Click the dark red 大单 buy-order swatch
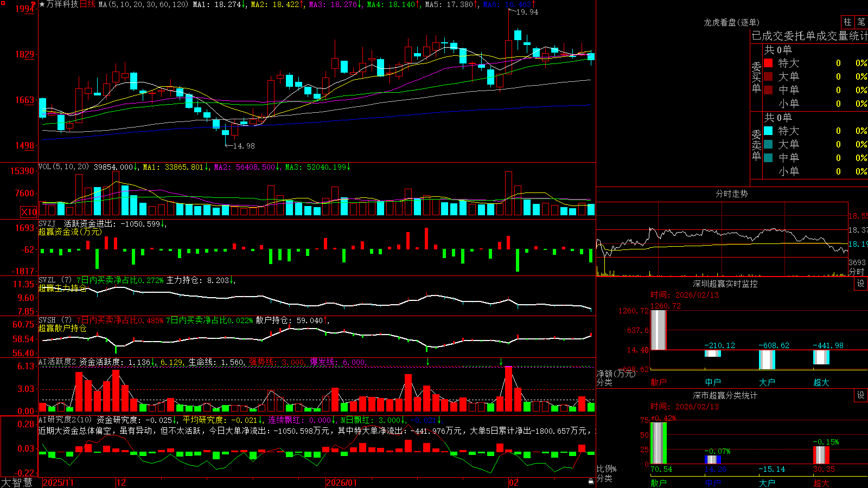Viewport: 868px width, 488px height. 768,76
